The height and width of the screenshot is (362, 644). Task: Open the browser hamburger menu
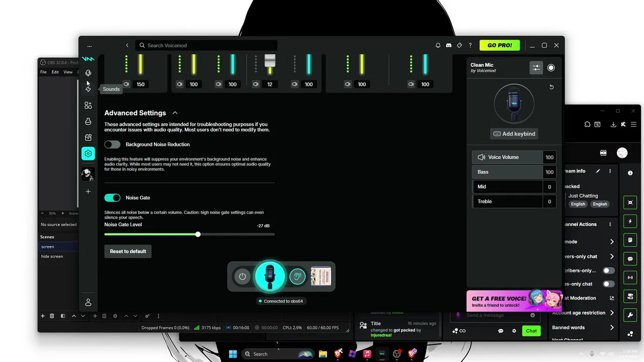(633, 124)
